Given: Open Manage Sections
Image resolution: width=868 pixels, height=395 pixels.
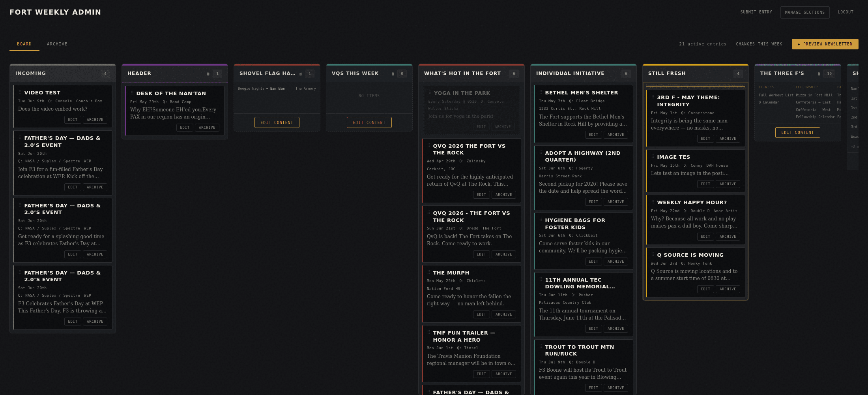Looking at the screenshot, I should (805, 13).
